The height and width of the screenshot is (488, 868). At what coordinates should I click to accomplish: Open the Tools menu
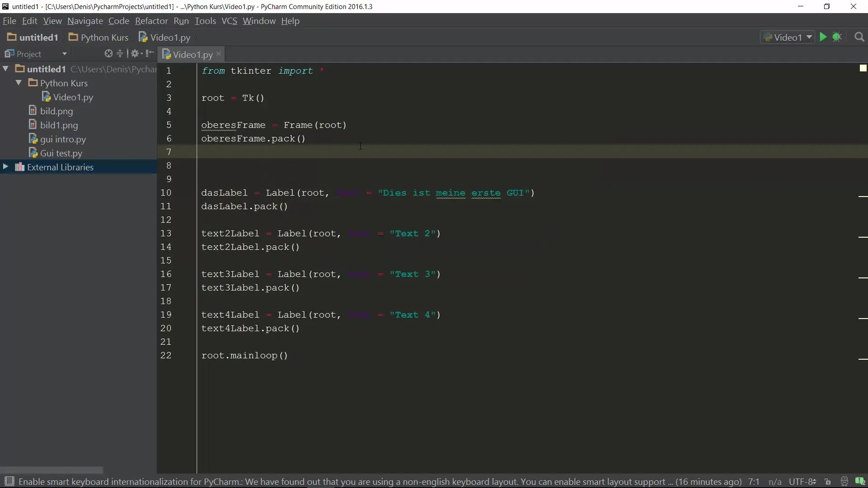(205, 21)
